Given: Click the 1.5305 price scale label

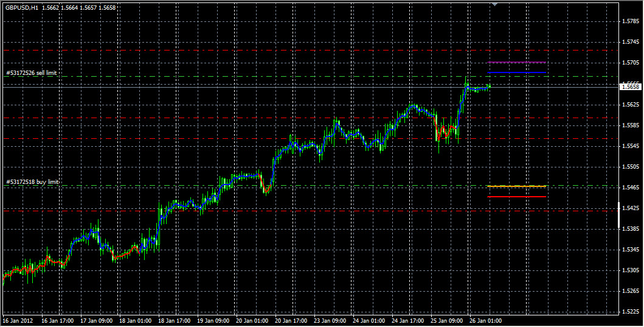Looking at the screenshot, I should click(x=631, y=270).
